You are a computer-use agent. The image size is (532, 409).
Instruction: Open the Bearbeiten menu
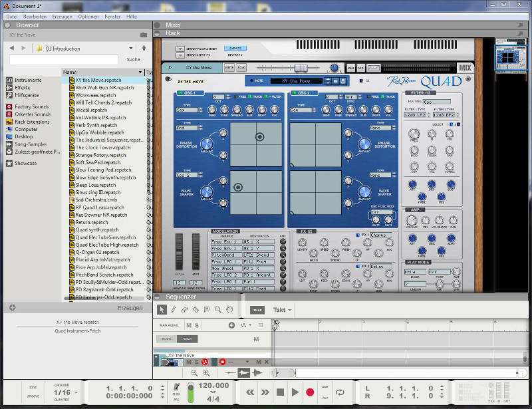click(35, 16)
